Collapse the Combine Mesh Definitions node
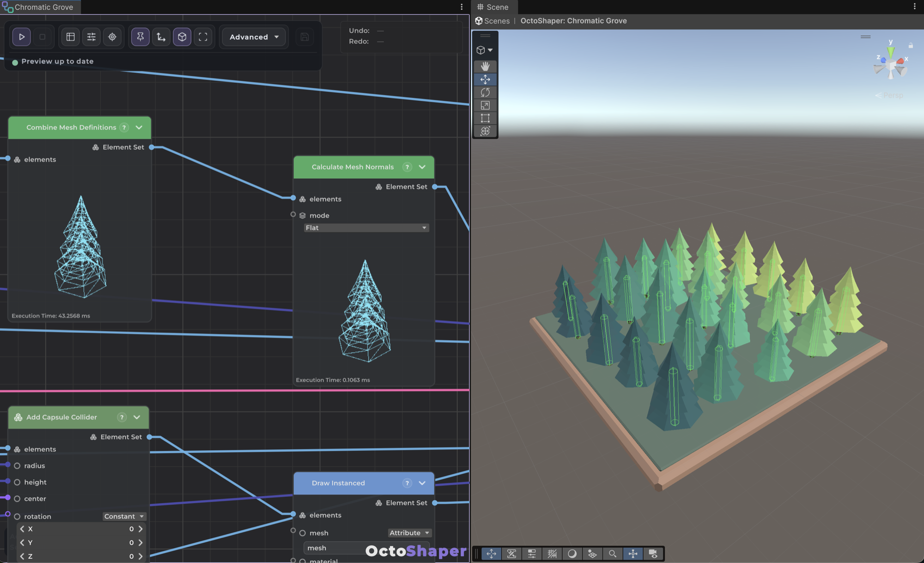The width and height of the screenshot is (924, 563). [139, 128]
